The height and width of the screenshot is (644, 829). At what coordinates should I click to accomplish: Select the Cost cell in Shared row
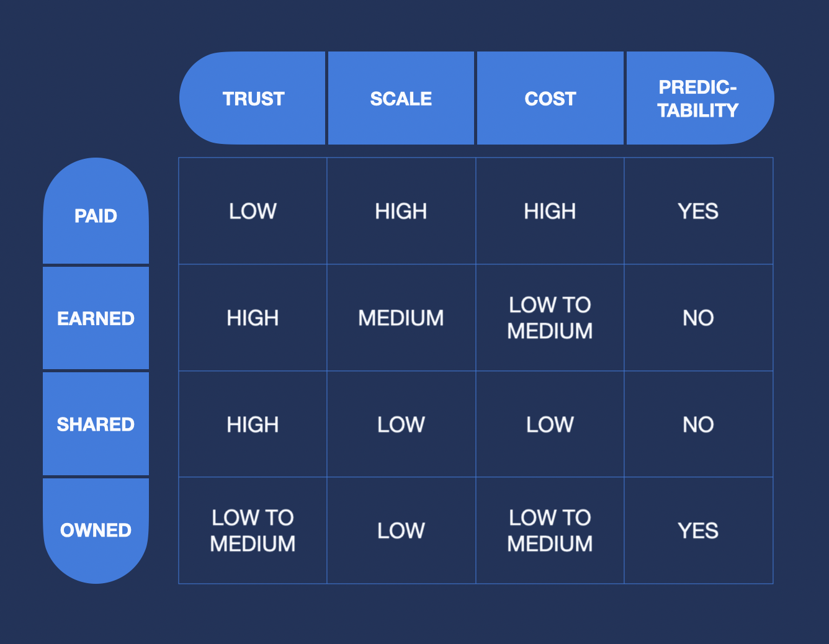[x=550, y=424]
